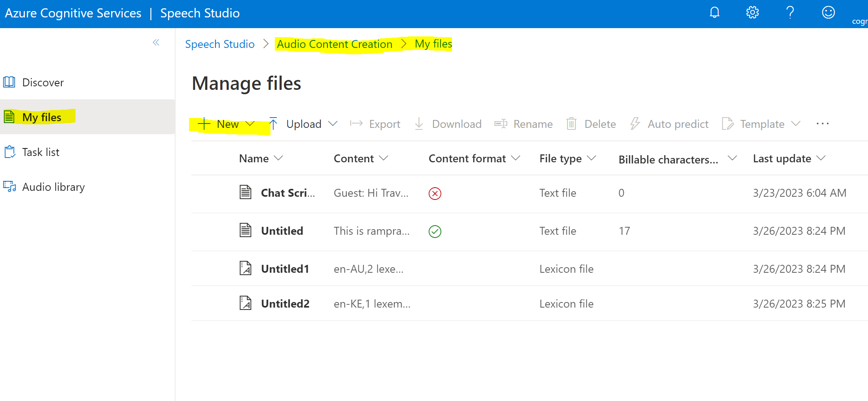The height and width of the screenshot is (401, 868).
Task: Open the Billable characters column chevron
Action: [x=732, y=158]
